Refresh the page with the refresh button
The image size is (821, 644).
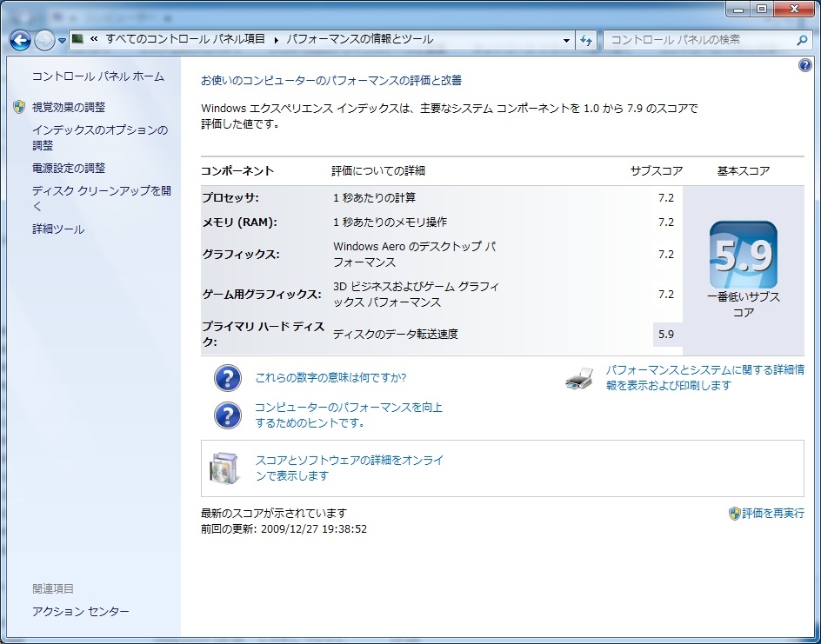tap(586, 40)
